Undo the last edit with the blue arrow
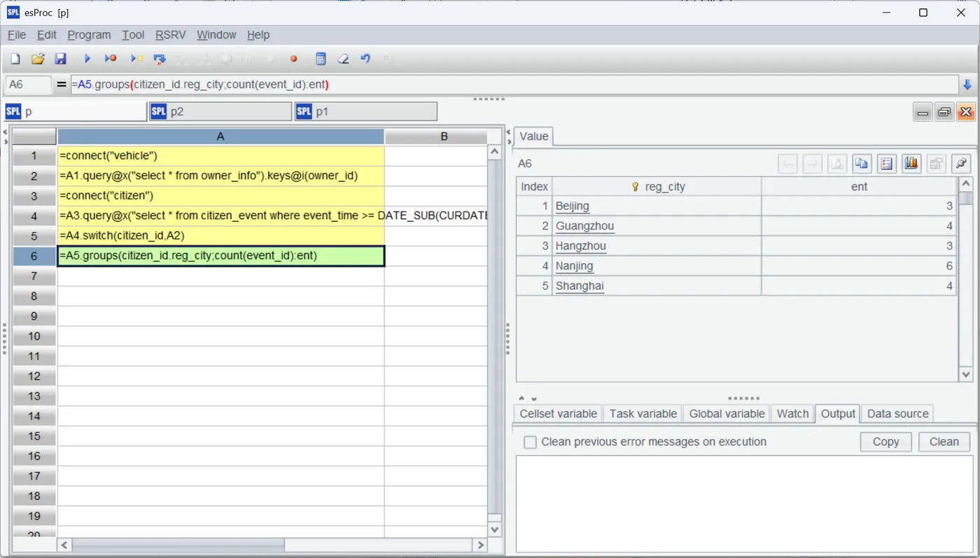980x558 pixels. (365, 59)
